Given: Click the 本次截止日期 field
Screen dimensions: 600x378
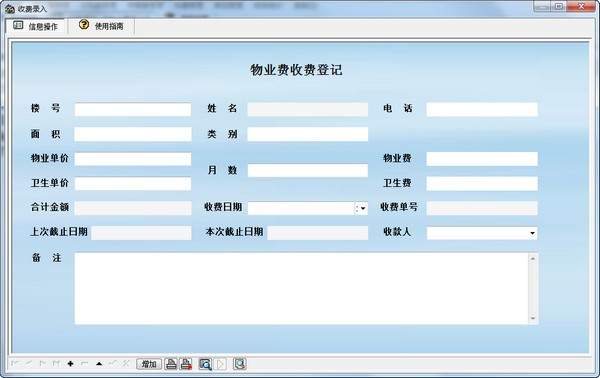Looking at the screenshot, I should (318, 233).
